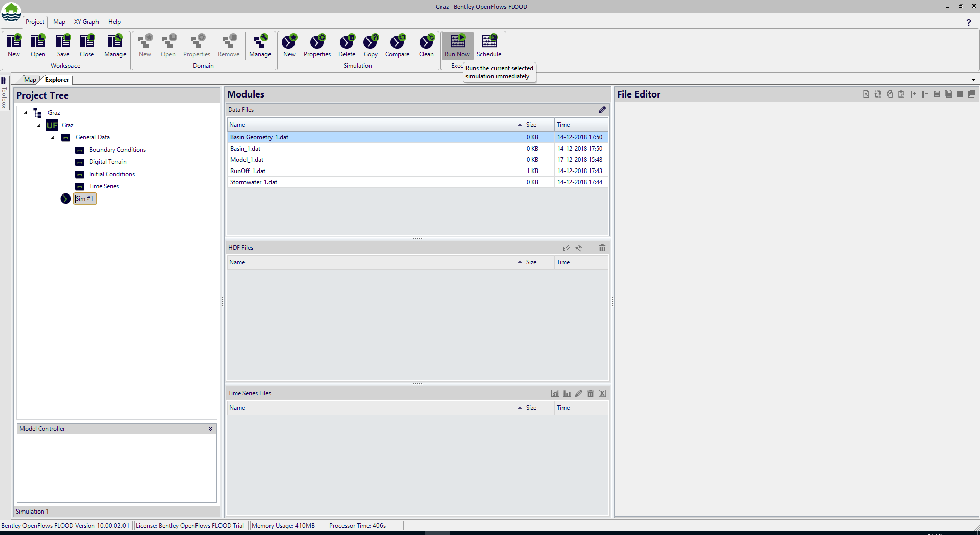Open simulation Properties
This screenshot has width=980, height=535.
coord(317,45)
